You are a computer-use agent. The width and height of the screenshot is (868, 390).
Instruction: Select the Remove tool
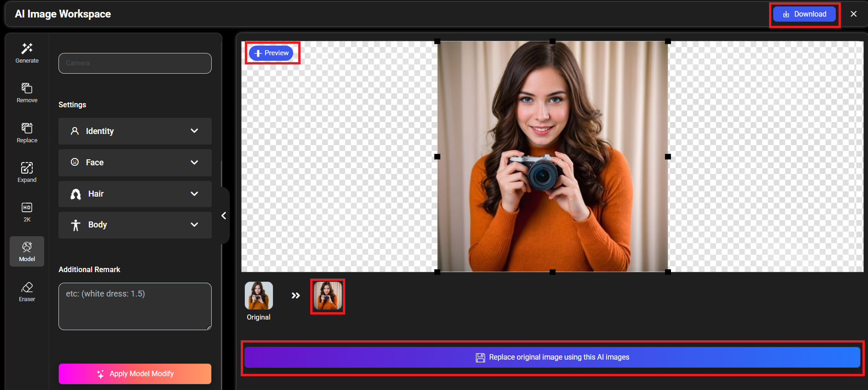27,93
